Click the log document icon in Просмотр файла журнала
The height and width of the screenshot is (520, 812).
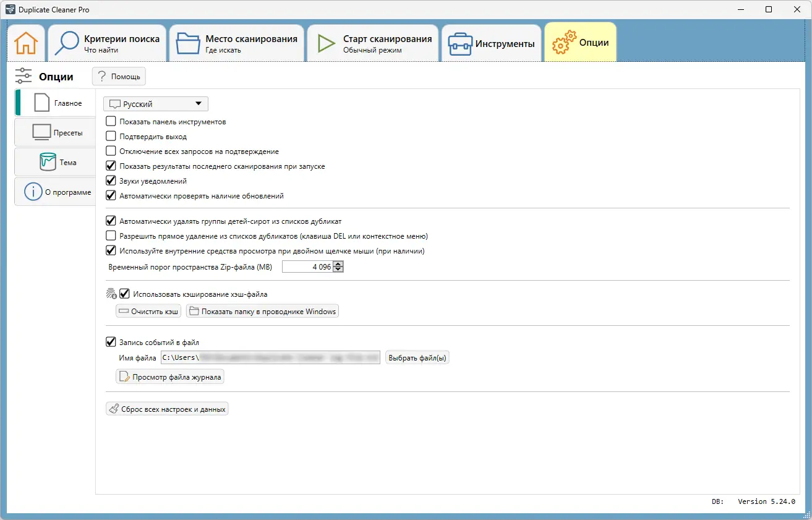124,377
